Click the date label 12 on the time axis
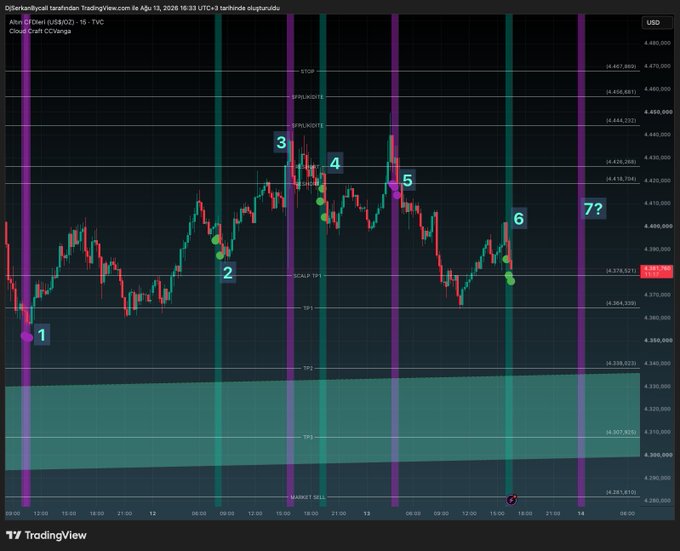 click(x=153, y=513)
